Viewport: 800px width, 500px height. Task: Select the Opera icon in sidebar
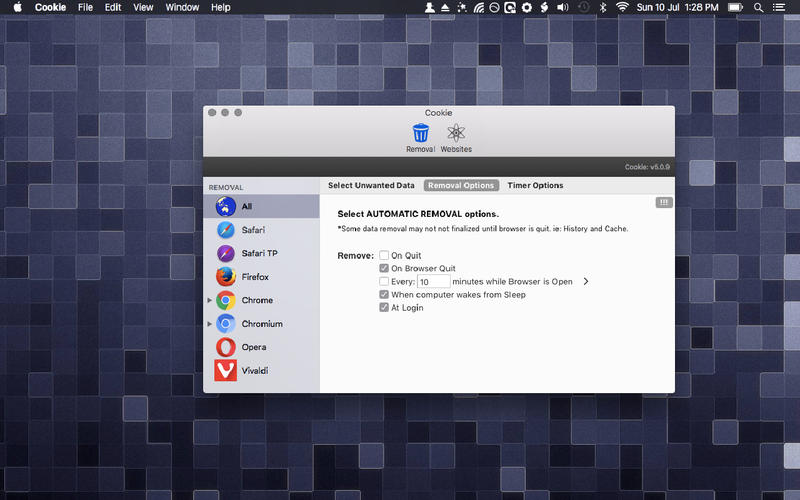point(226,347)
